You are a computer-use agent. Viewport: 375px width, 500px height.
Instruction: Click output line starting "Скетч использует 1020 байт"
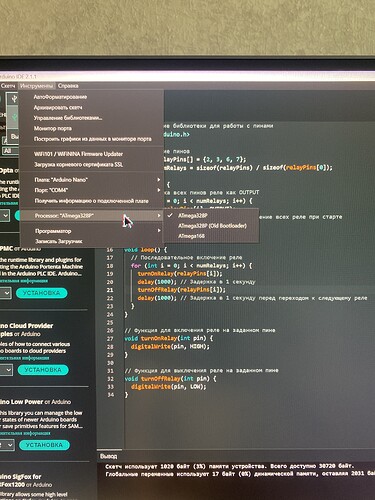(230, 466)
